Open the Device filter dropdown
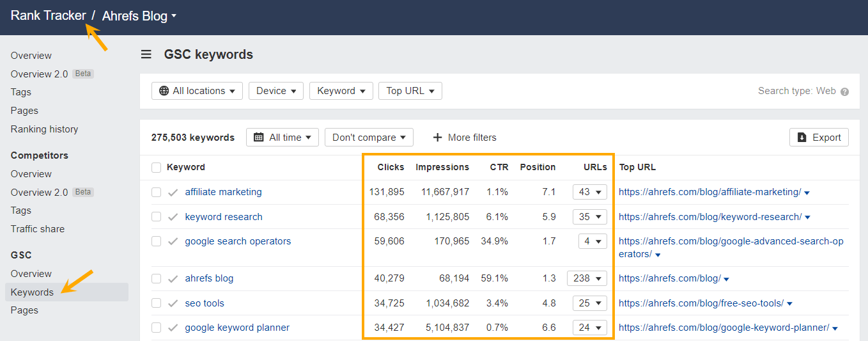This screenshot has width=868, height=341. (x=276, y=91)
